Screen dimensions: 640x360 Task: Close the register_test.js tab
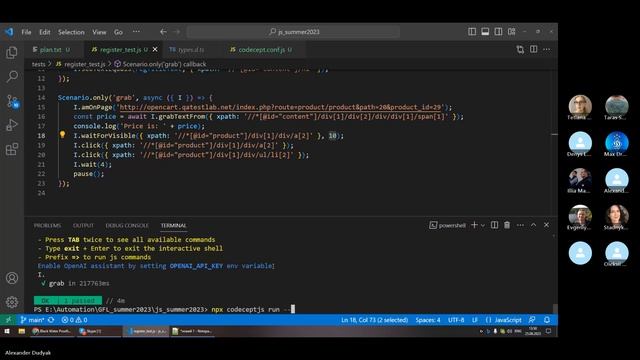[155, 49]
